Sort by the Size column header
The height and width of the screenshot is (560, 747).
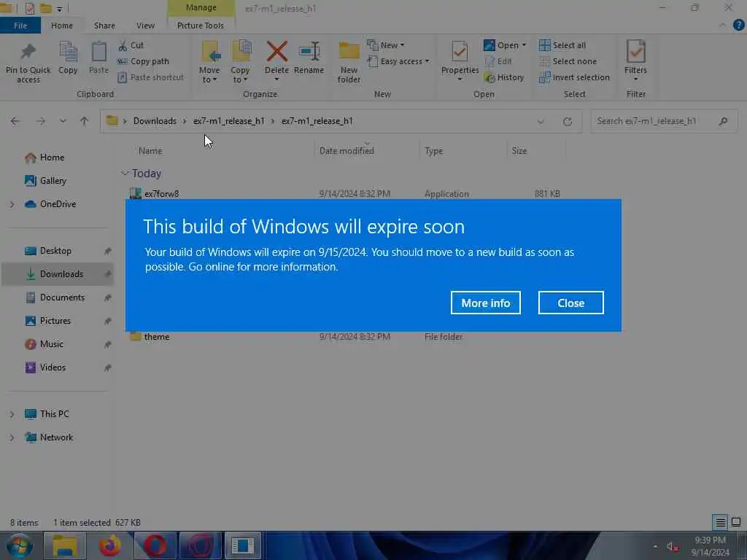tap(519, 151)
